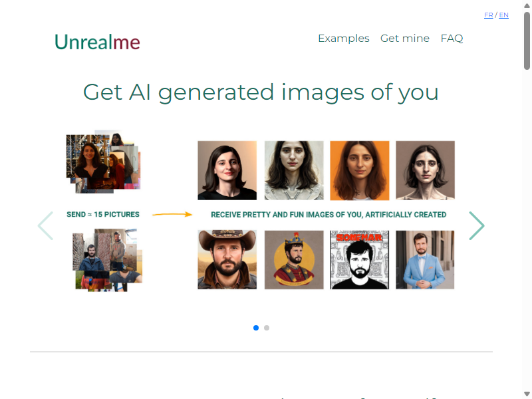Open the crowned king portrait image
The width and height of the screenshot is (532, 399).
coord(294,259)
